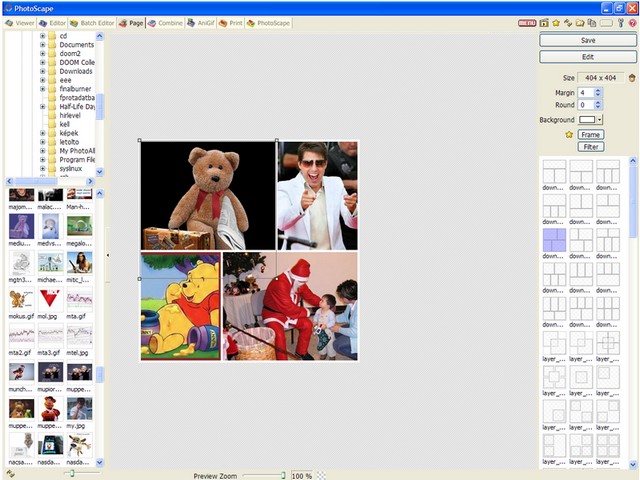This screenshot has height=480, width=640.
Task: Click the calendar-like icon next to MENU
Action: click(x=544, y=23)
